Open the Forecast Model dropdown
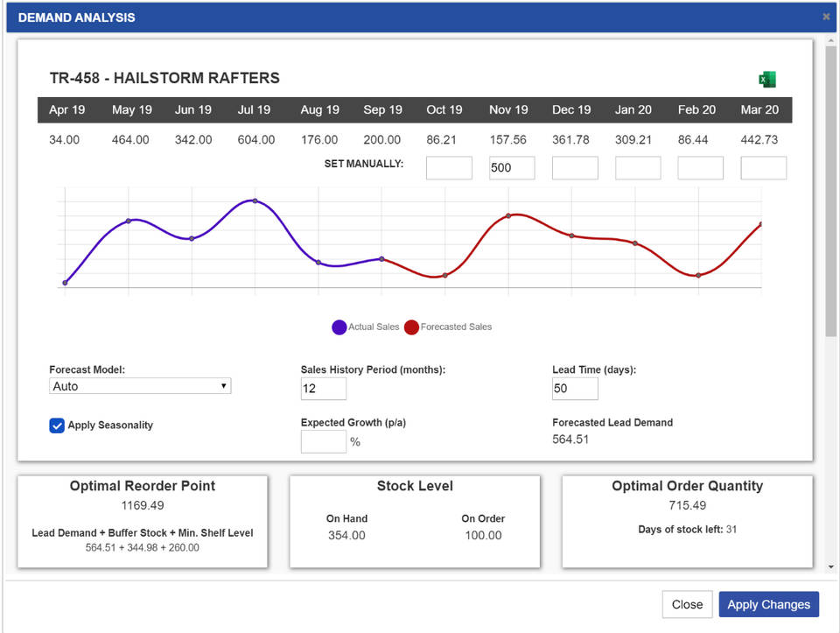Viewport: 840px width, 633px height. 140,386
